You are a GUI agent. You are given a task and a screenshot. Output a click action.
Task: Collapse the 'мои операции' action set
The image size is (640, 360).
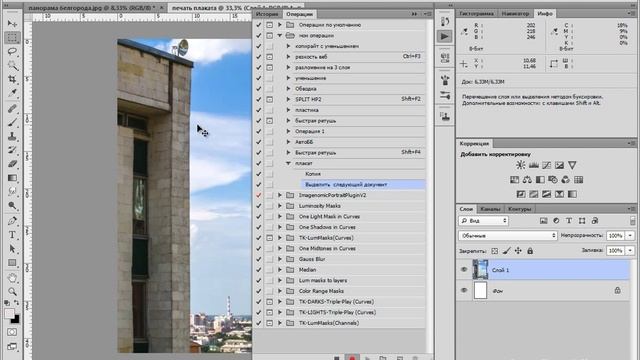(280, 36)
